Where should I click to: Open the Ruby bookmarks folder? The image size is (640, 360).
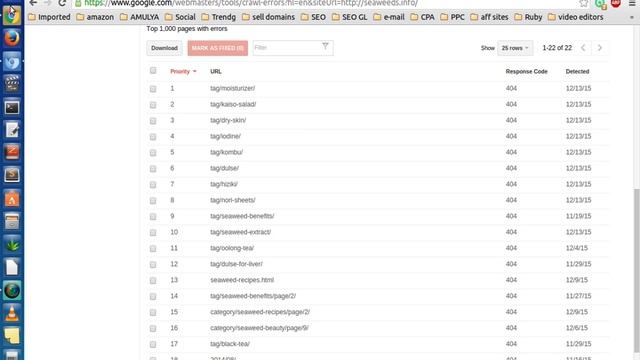pyautogui.click(x=528, y=17)
